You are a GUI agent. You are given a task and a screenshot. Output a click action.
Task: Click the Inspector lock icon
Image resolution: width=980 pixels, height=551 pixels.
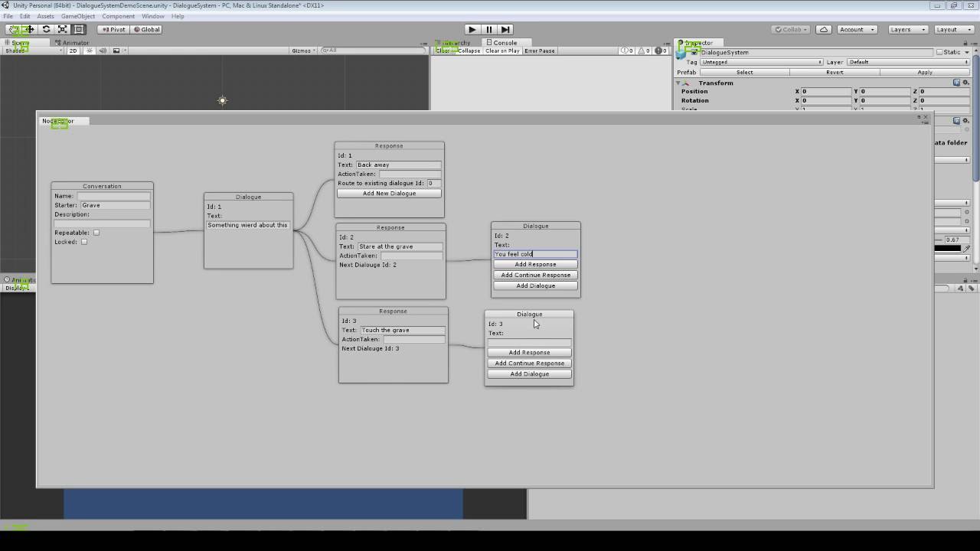[965, 43]
